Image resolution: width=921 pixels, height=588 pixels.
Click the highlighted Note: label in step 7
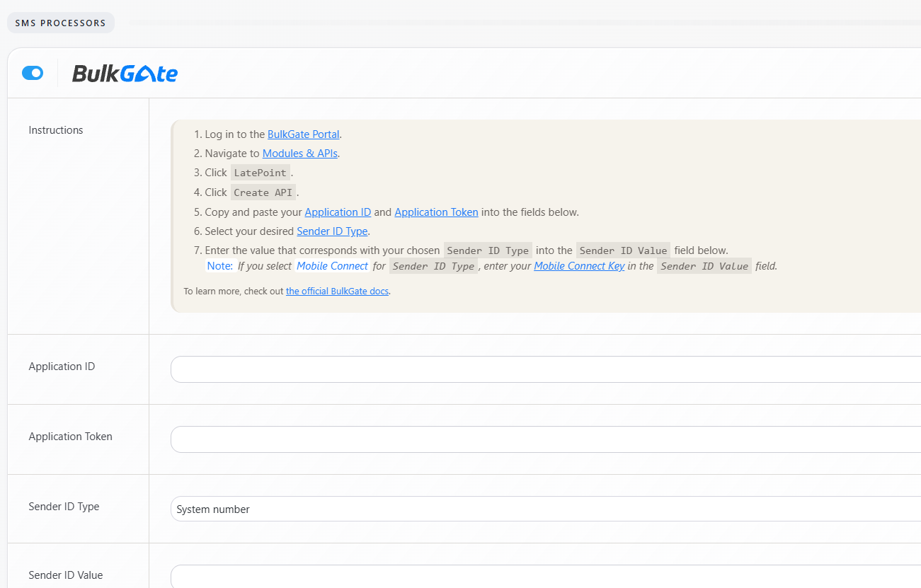[219, 266]
